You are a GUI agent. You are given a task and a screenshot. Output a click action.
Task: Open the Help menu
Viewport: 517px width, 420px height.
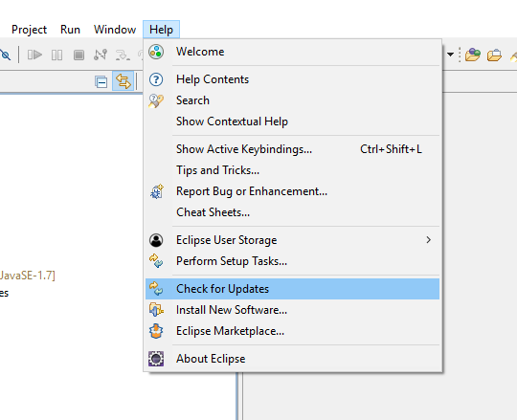[x=161, y=30]
